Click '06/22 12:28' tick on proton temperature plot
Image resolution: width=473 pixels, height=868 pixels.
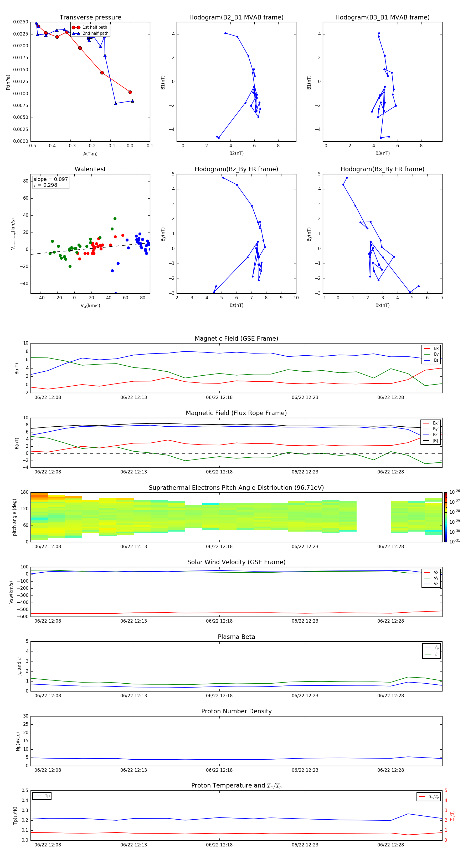pyautogui.click(x=390, y=845)
